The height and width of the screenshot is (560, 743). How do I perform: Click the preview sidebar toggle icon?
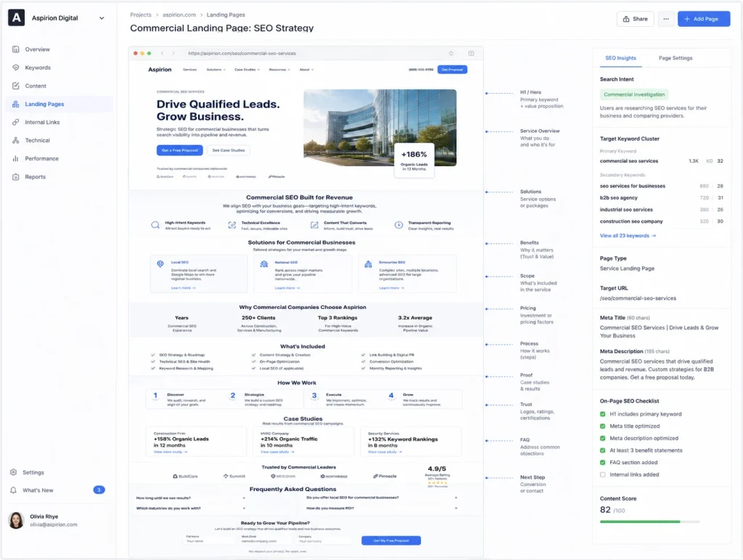pos(471,54)
